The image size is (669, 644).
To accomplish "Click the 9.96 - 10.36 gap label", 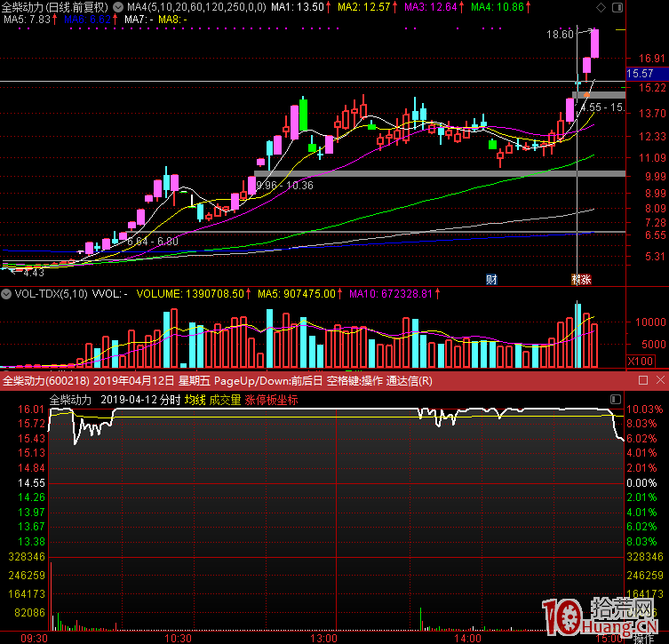I will 284,185.
